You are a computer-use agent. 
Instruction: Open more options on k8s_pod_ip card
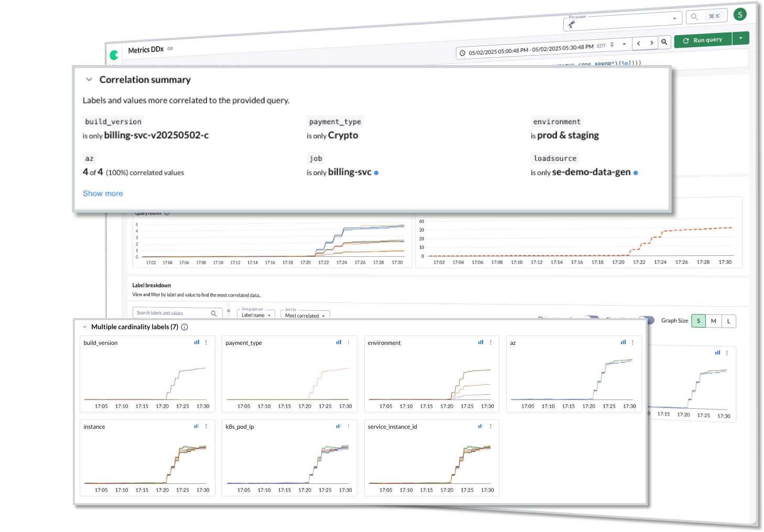348,426
